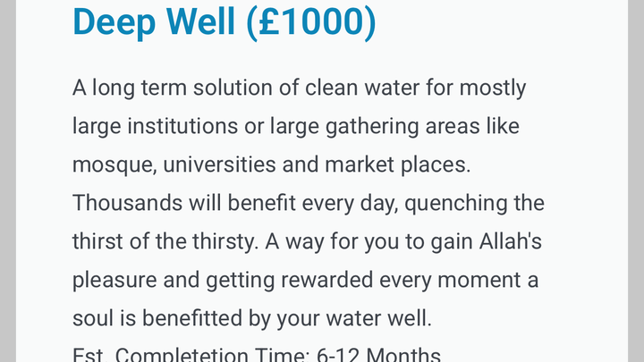Click the line 'soul is benefitted by your water well.'

[252, 318]
